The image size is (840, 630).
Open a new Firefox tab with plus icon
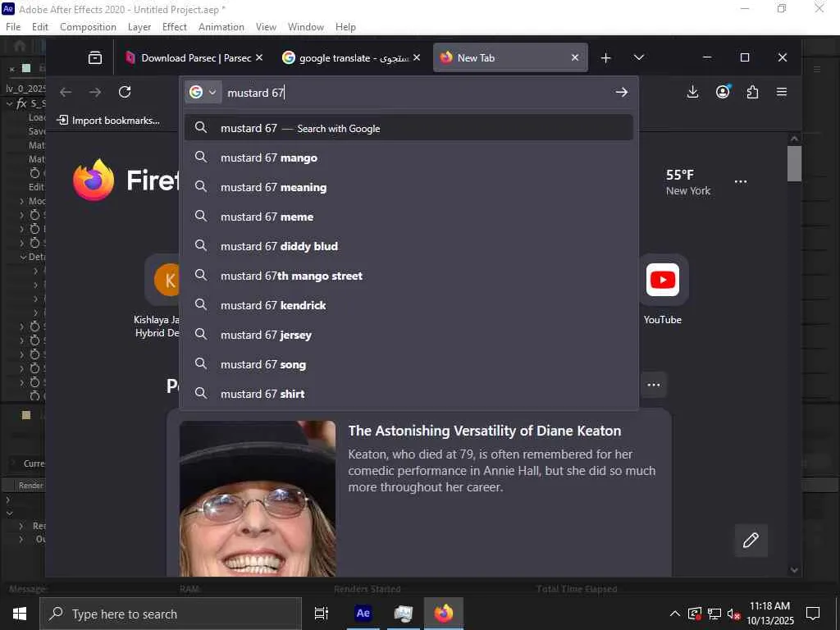(606, 58)
